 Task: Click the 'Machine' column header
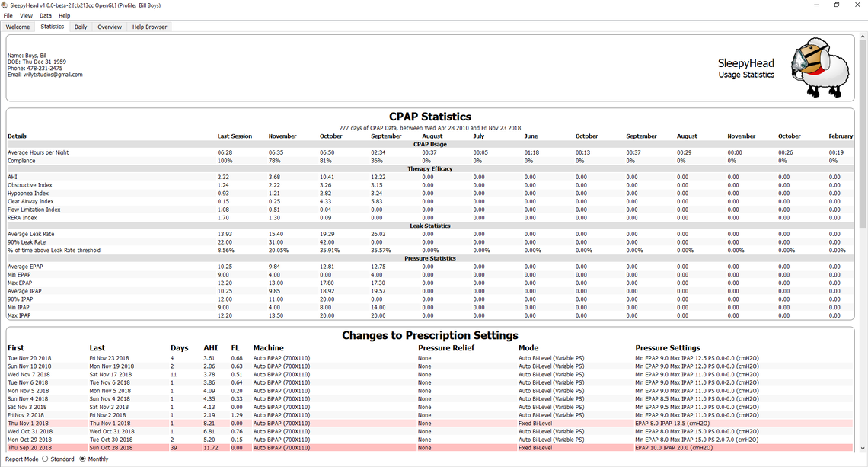tap(269, 348)
